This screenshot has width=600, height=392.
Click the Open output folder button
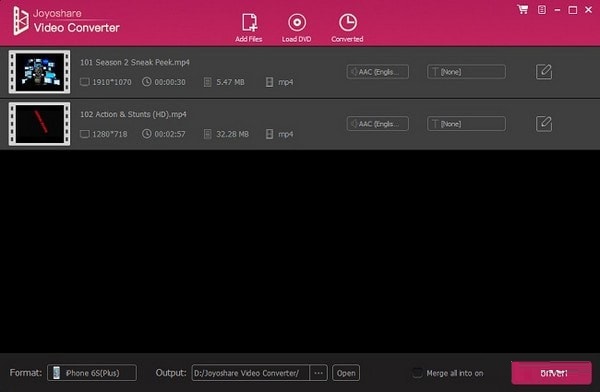coord(346,373)
